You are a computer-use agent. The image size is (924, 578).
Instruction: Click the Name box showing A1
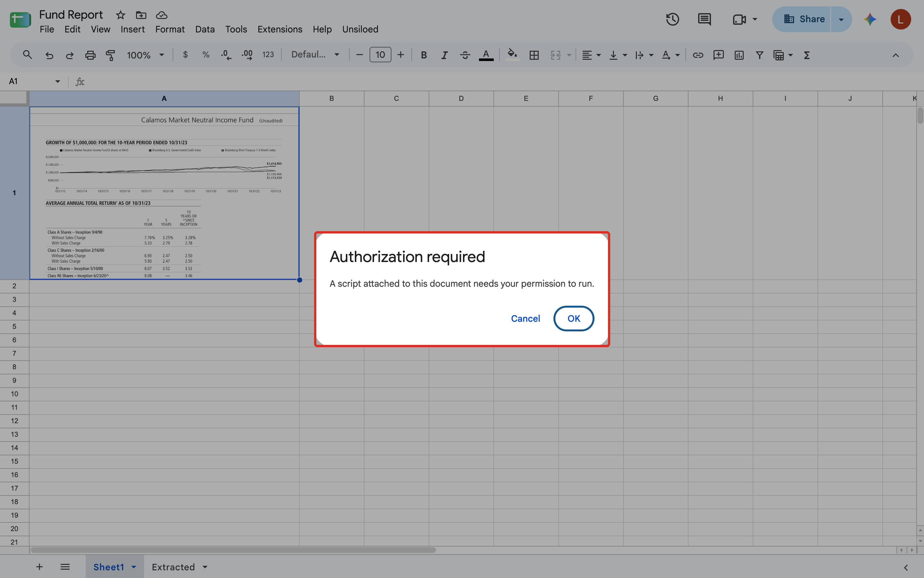[x=34, y=82]
